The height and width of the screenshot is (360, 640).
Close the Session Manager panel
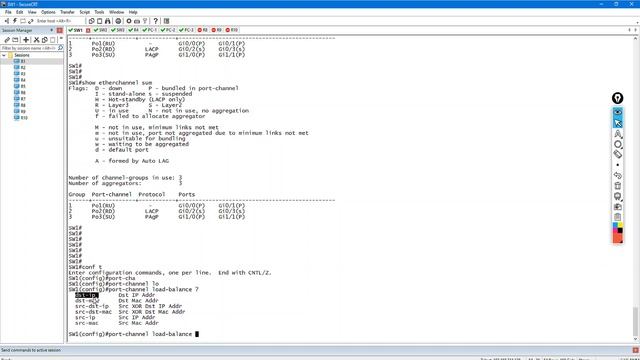[60, 31]
